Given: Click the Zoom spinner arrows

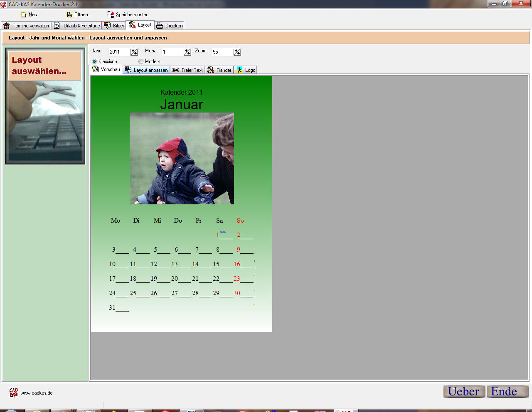Looking at the screenshot, I should coord(237,52).
